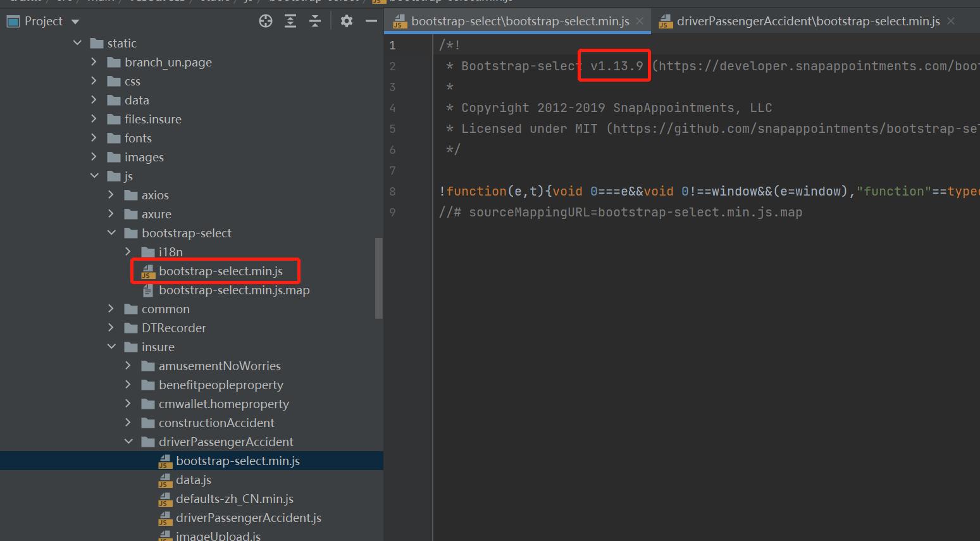This screenshot has width=980, height=541.
Task: Select the defaults-zh_CN.min.js file
Action: coord(234,499)
